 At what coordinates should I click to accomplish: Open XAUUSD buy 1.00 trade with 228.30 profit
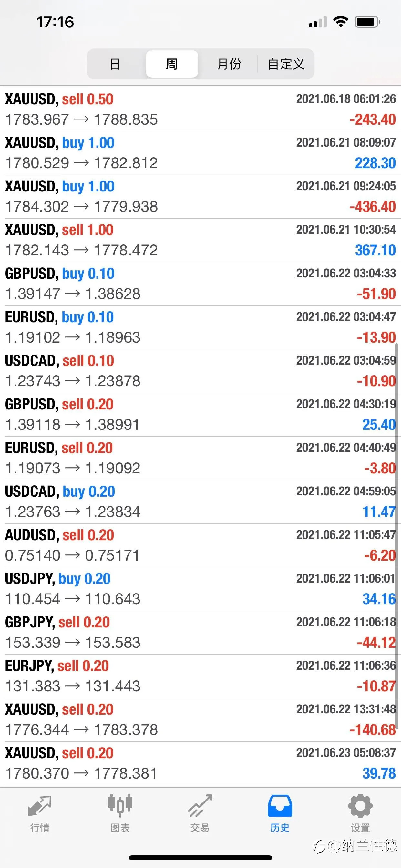tap(200, 153)
